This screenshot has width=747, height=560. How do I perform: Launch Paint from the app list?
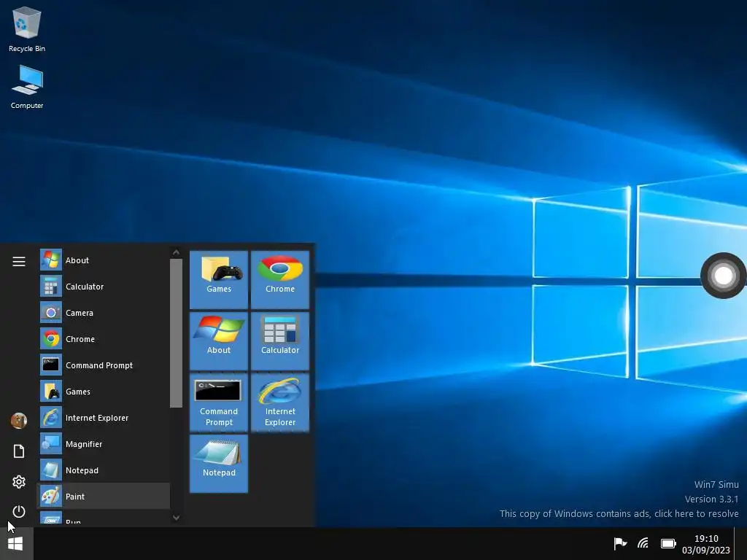(x=104, y=496)
